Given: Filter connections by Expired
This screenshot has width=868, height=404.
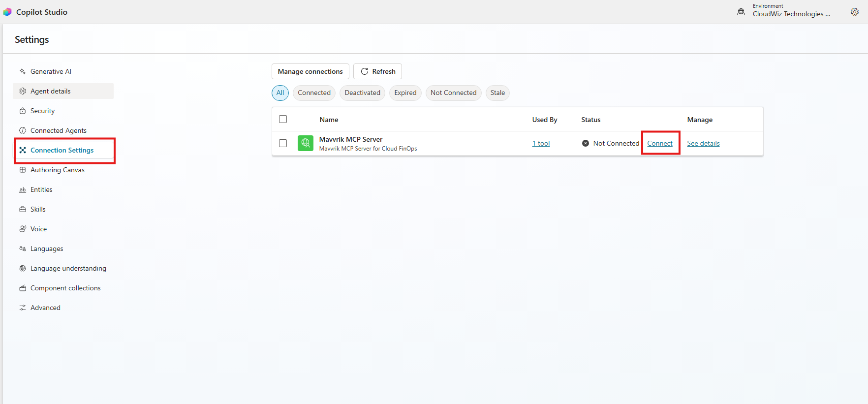Looking at the screenshot, I should point(405,93).
